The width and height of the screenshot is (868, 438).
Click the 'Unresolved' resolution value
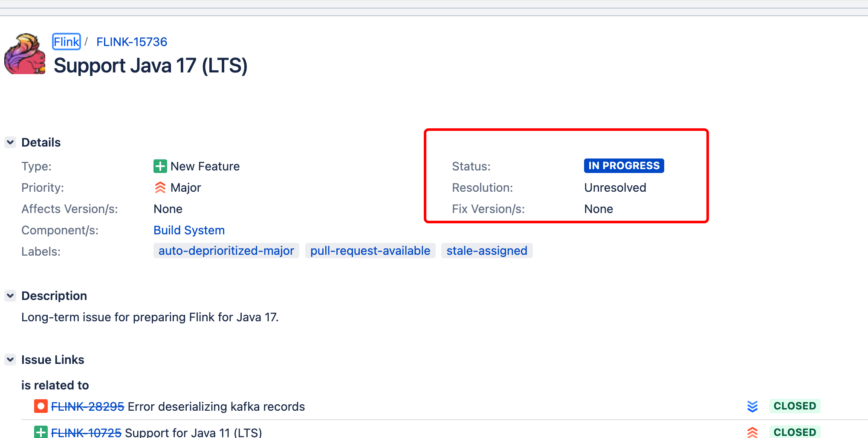[615, 187]
